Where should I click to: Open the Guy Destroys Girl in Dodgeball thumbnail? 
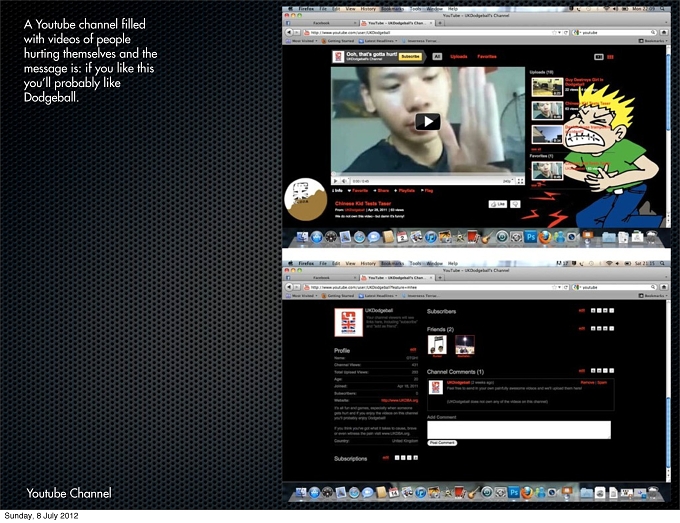547,87
